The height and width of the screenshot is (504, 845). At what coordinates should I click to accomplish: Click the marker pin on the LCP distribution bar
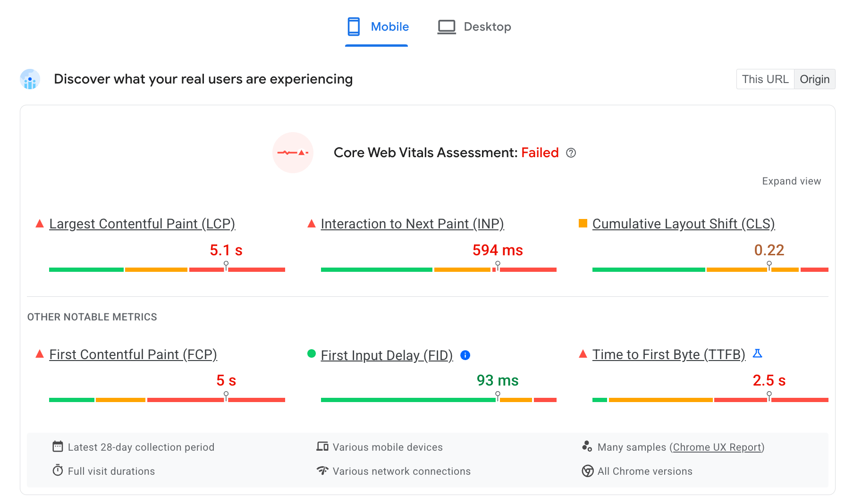[x=226, y=266]
